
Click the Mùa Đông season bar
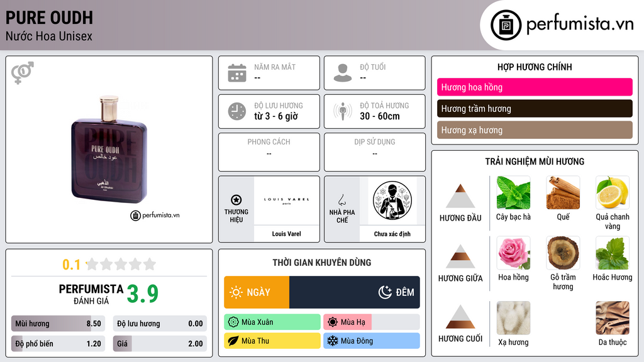click(371, 341)
